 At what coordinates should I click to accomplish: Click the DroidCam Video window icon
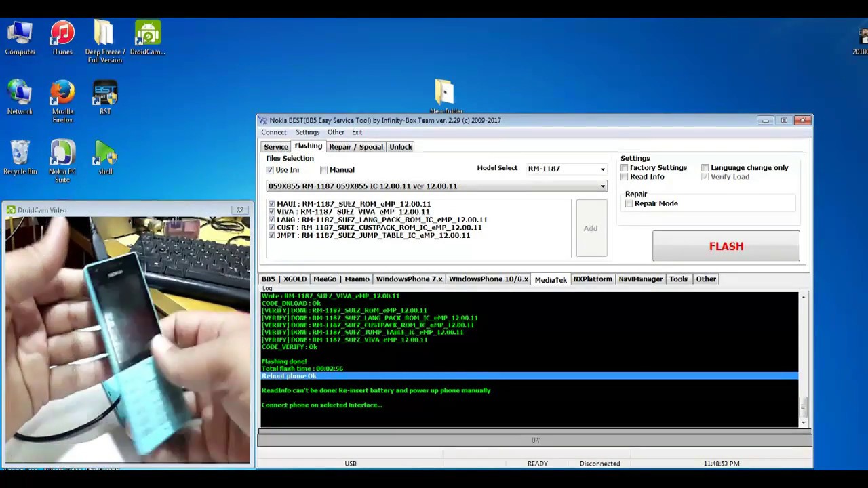(11, 210)
